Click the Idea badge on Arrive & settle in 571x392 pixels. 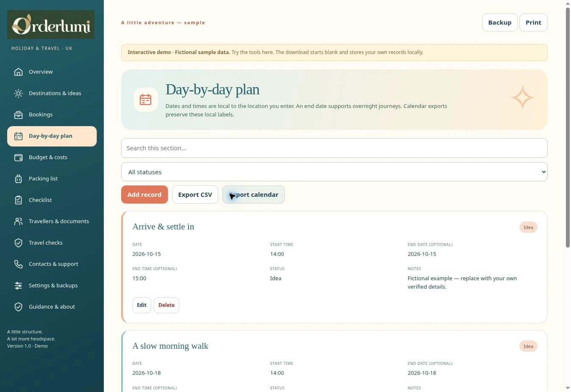click(x=528, y=227)
